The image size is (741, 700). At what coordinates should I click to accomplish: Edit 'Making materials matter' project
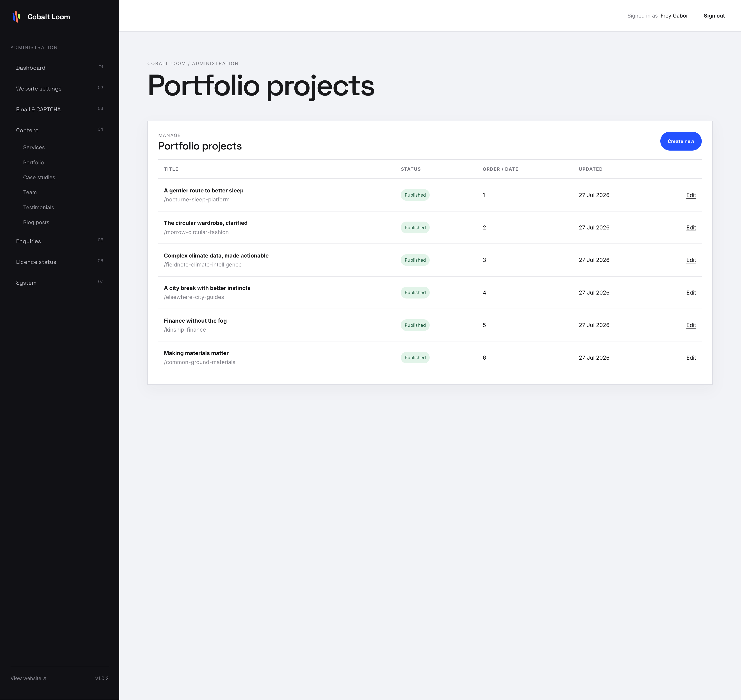point(691,358)
